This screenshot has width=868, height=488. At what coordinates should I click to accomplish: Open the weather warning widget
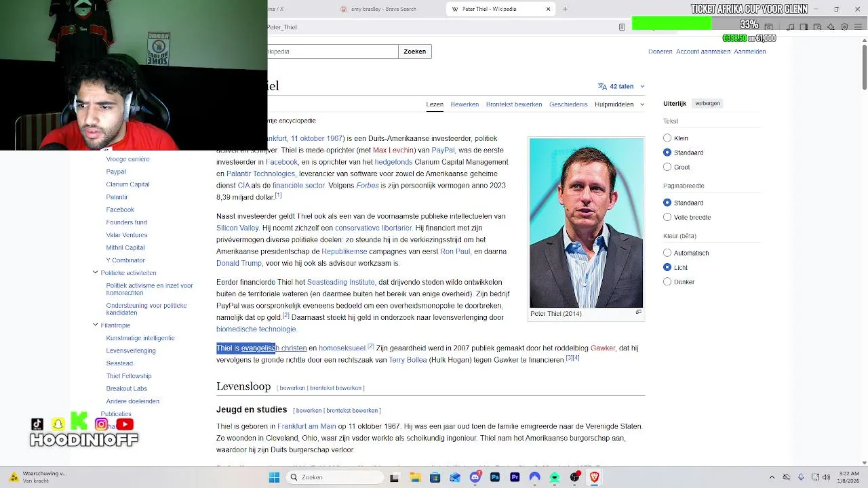coord(37,477)
